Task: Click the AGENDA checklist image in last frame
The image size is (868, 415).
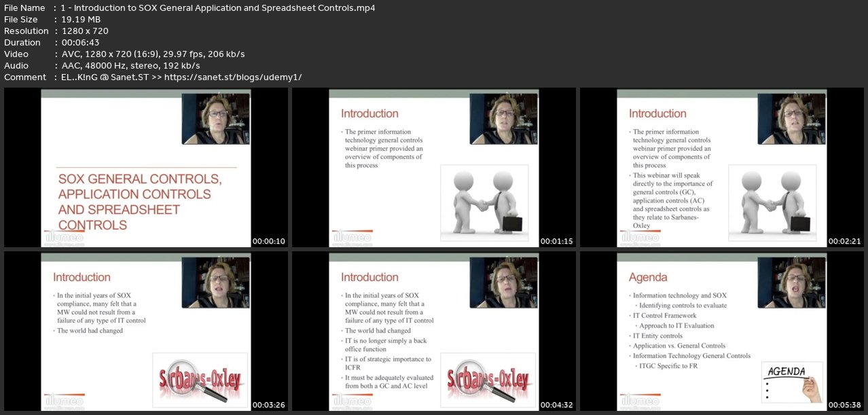Action: [x=792, y=382]
